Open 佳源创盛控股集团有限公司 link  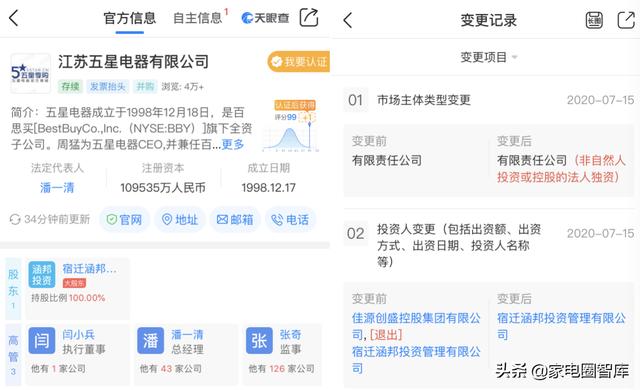point(416,326)
